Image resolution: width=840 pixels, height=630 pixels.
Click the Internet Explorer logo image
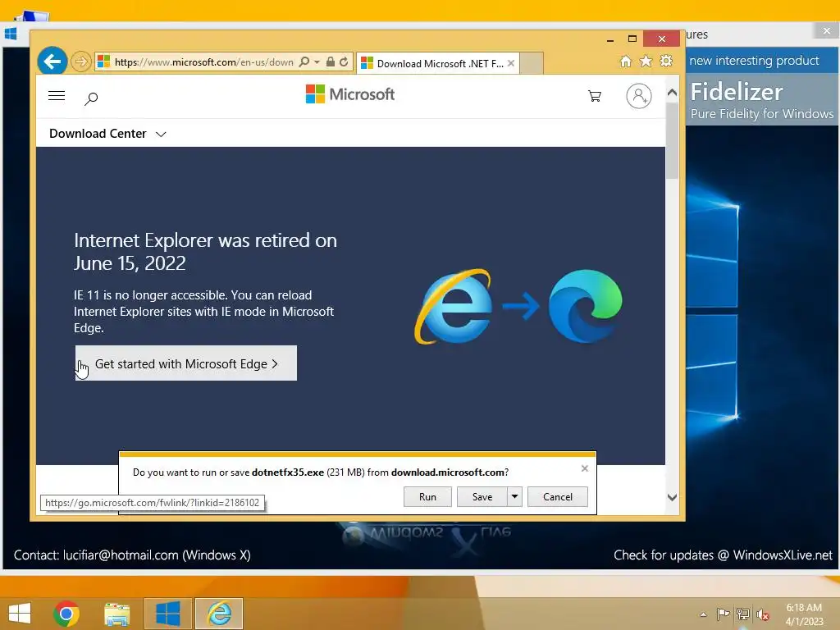tap(454, 307)
